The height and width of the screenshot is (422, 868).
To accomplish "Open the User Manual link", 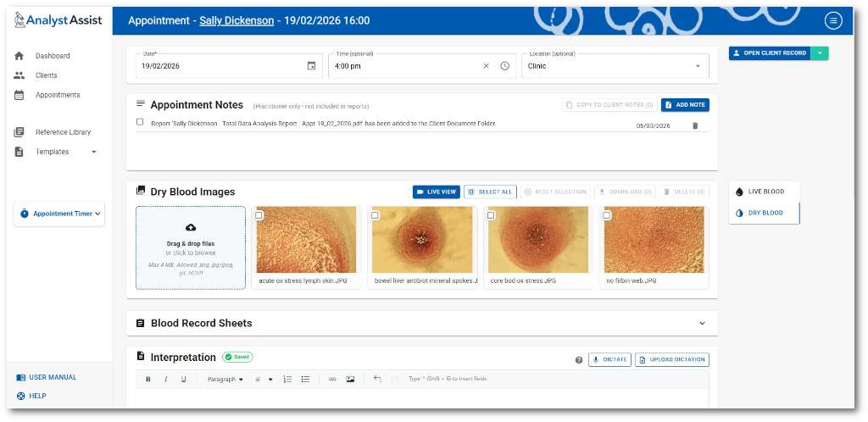I will 53,378.
